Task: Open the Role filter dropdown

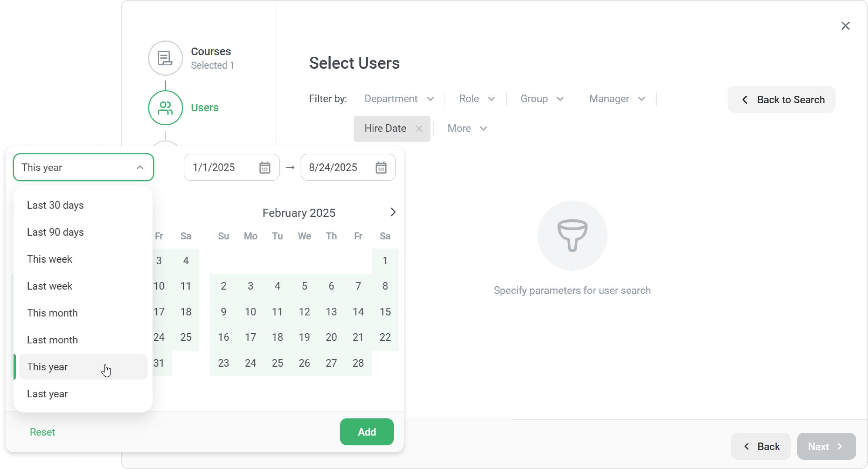Action: [x=476, y=99]
